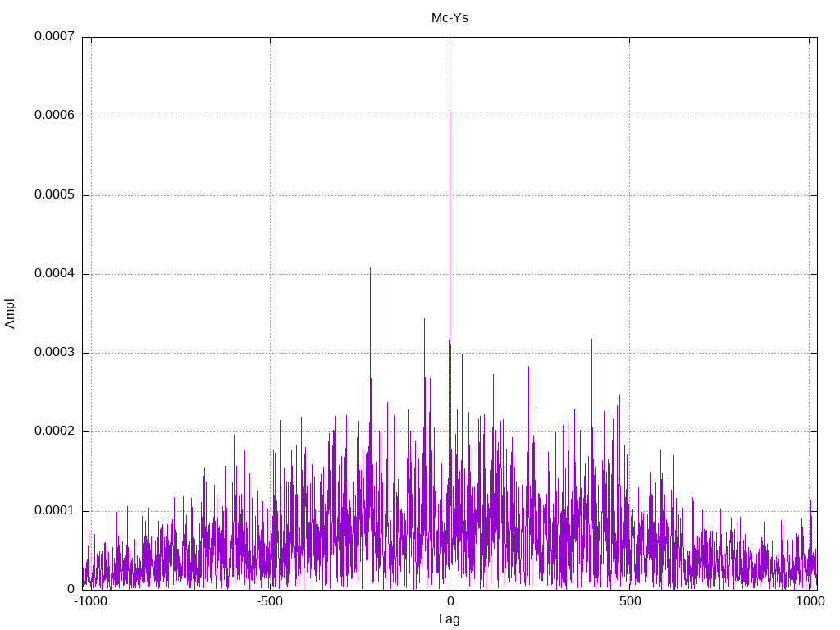This screenshot has width=840, height=630.
Task: Click the Ampl y-axis label
Action: [10, 314]
